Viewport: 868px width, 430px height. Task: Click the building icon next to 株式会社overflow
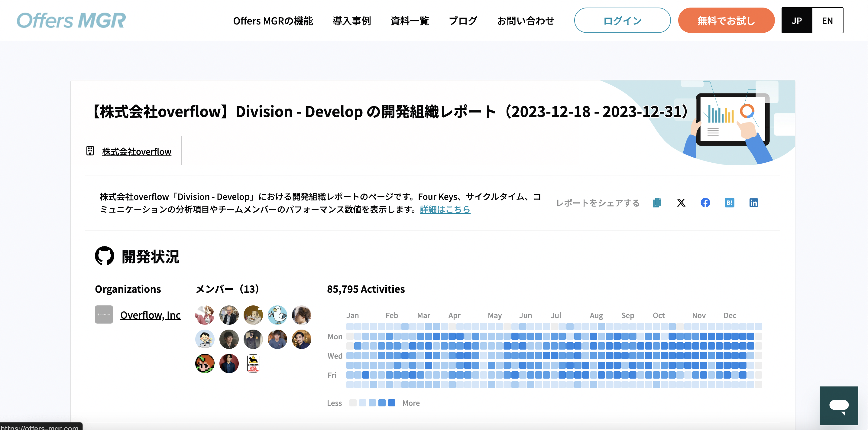[90, 151]
